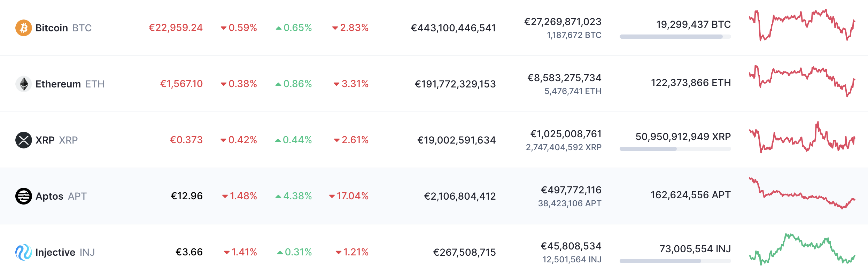
Task: Open the Ethereum name link
Action: click(58, 84)
